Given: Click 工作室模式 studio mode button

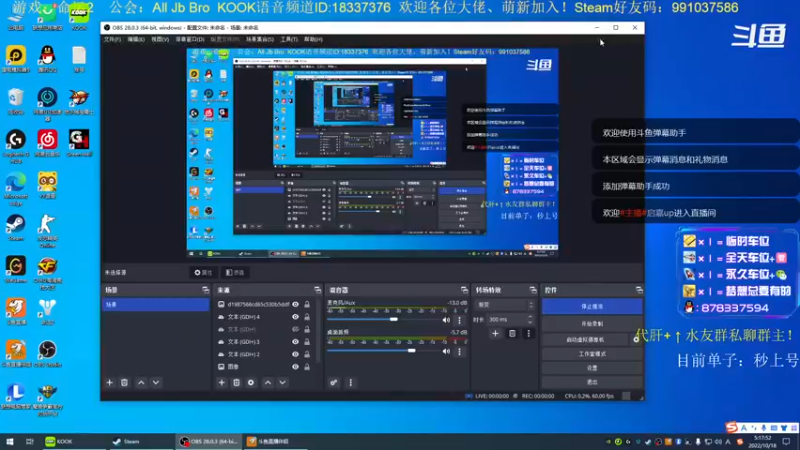Looking at the screenshot, I should click(x=592, y=354).
